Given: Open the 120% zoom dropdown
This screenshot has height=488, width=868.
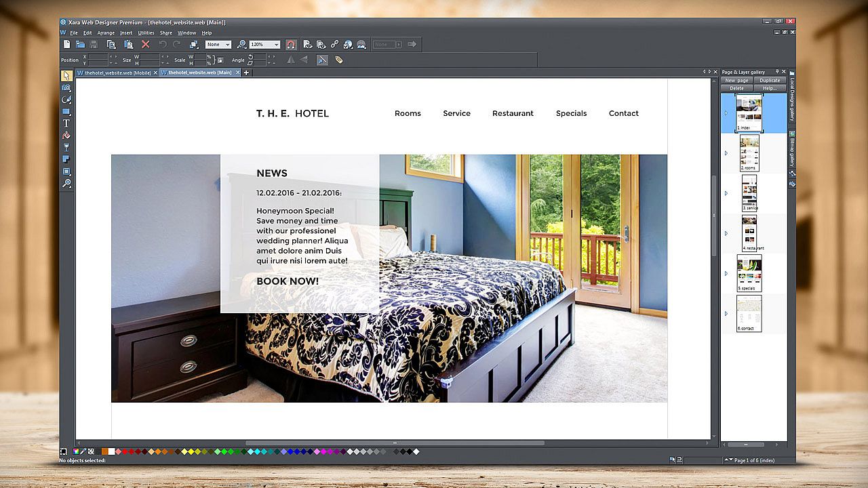Looking at the screenshot, I should [276, 45].
